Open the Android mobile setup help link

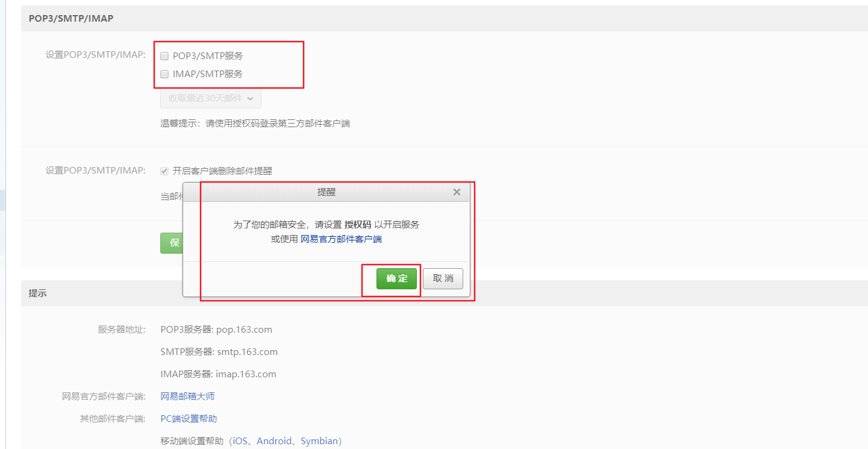pos(274,441)
